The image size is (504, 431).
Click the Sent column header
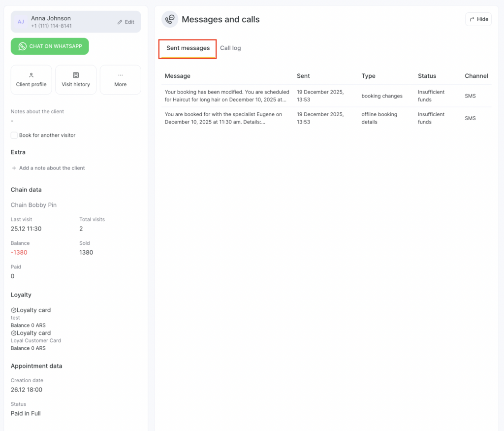pyautogui.click(x=303, y=76)
